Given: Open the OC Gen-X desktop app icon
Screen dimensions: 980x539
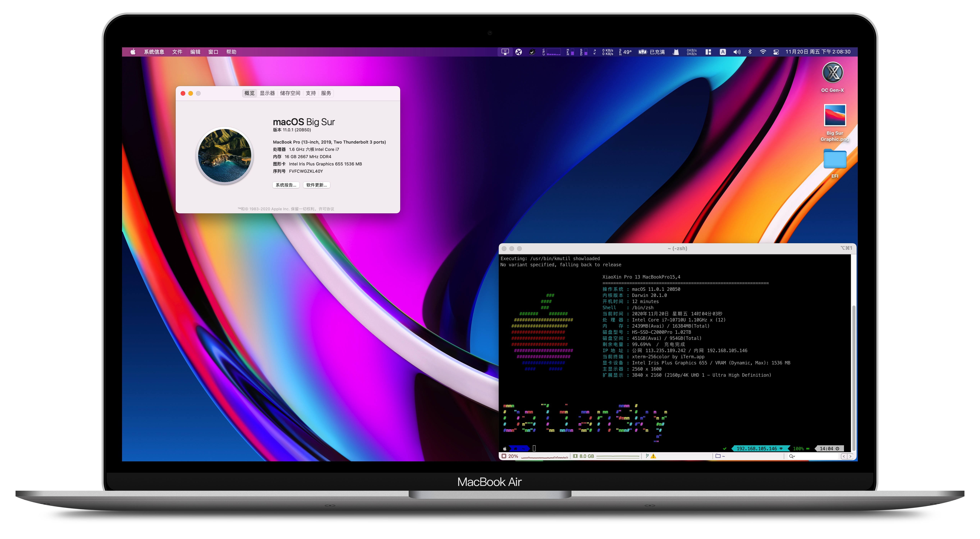Looking at the screenshot, I should tap(832, 73).
